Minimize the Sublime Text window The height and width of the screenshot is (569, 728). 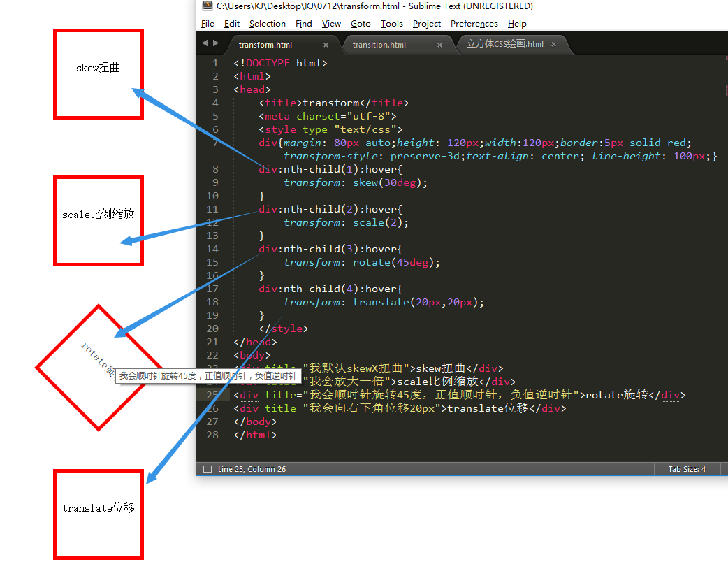(x=710, y=6)
